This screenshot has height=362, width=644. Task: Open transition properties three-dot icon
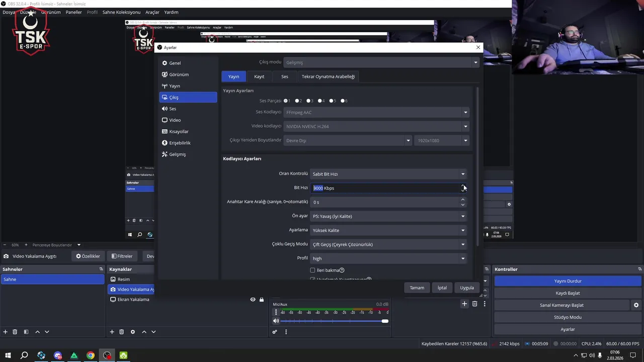(485, 304)
